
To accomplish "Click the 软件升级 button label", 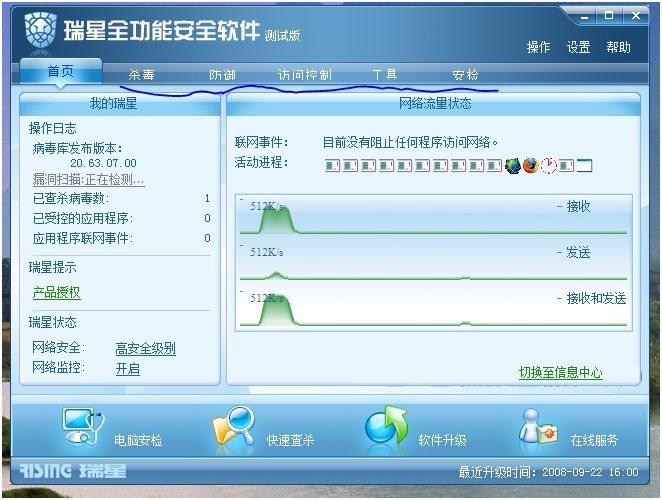I will pyautogui.click(x=442, y=440).
